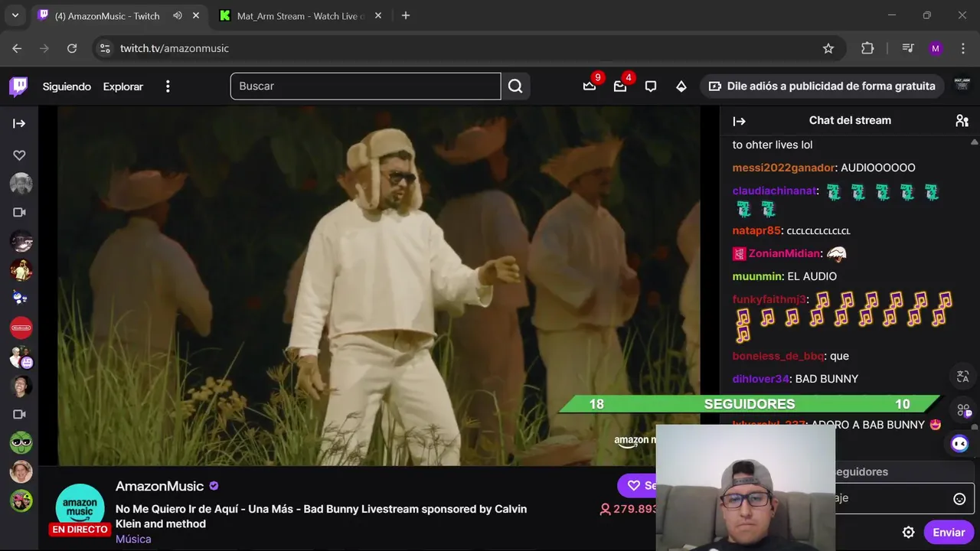Viewport: 980px width, 551px height.
Task: Open messi2022ganador username in chat
Action: (x=783, y=168)
